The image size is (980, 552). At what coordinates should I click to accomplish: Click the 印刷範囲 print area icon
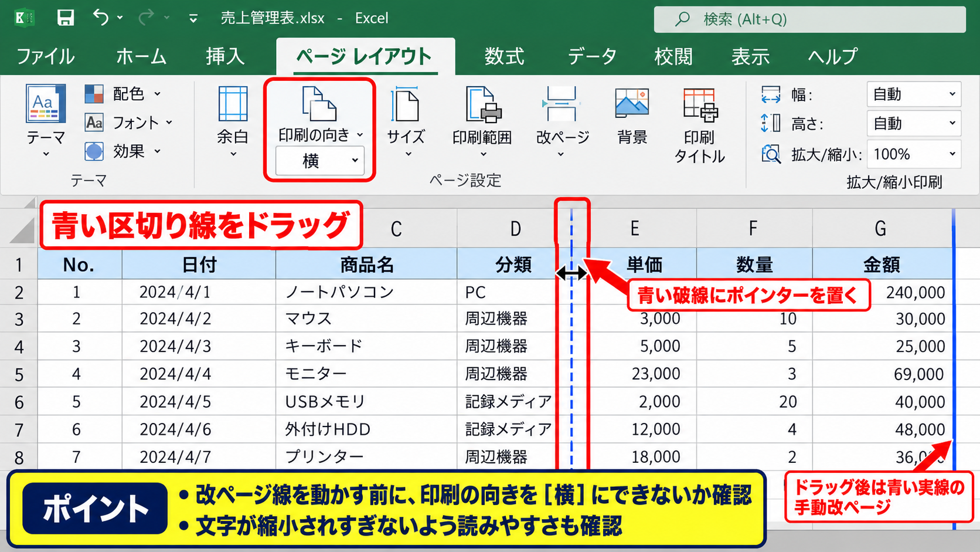tap(482, 103)
